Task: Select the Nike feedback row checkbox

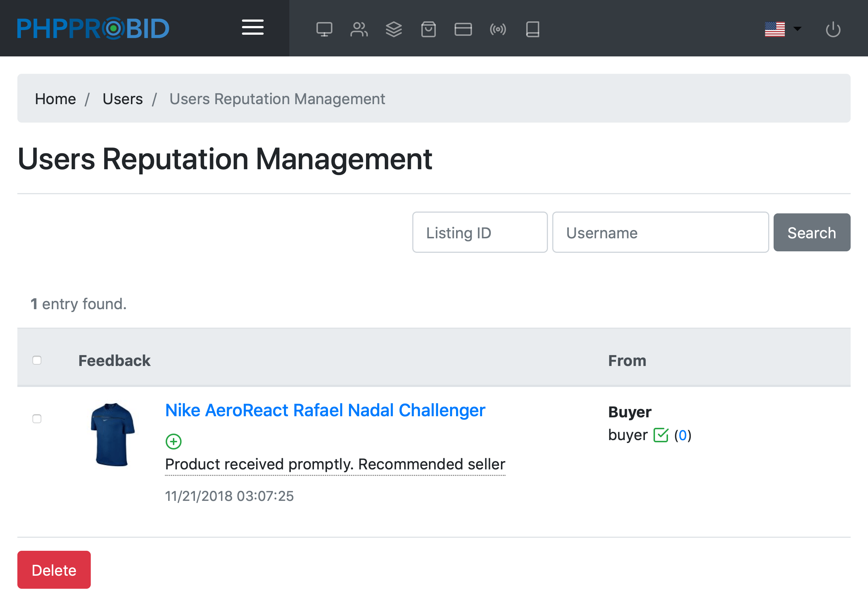Action: [x=37, y=419]
